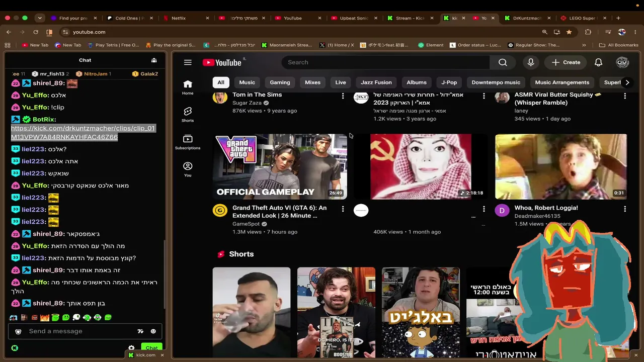Select the Music filter chip

coord(247,82)
